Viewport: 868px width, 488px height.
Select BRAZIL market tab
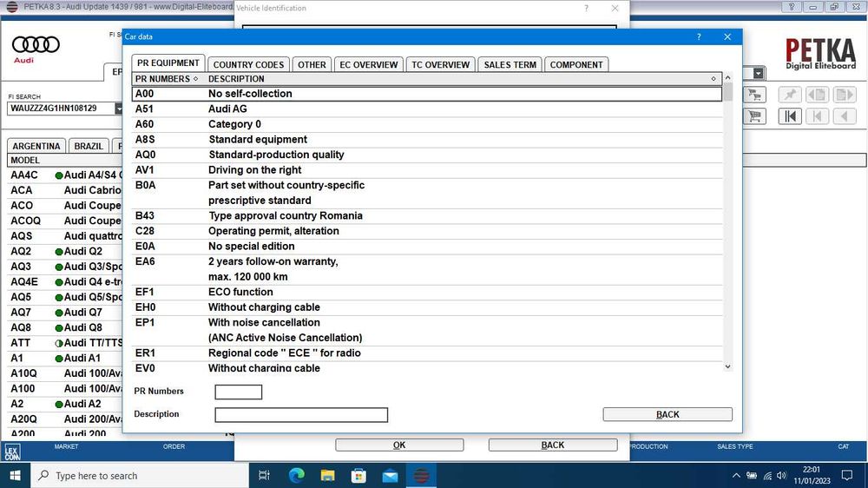[x=89, y=146]
